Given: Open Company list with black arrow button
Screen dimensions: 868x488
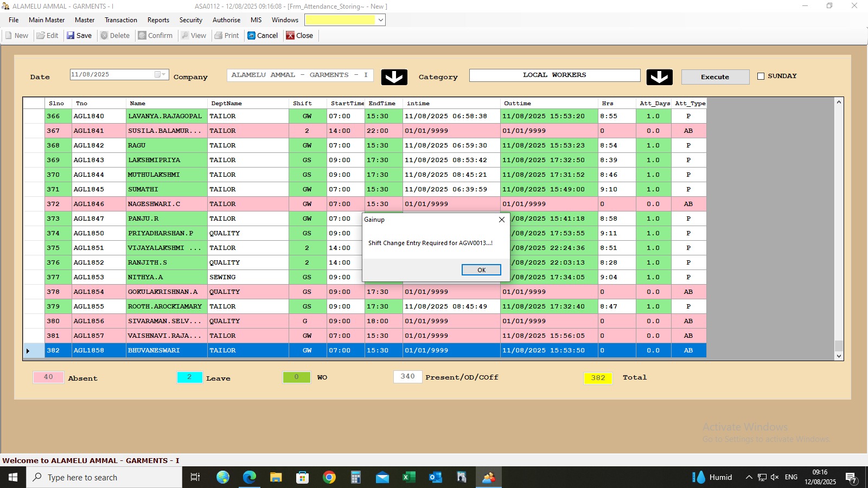Looking at the screenshot, I should 394,77.
